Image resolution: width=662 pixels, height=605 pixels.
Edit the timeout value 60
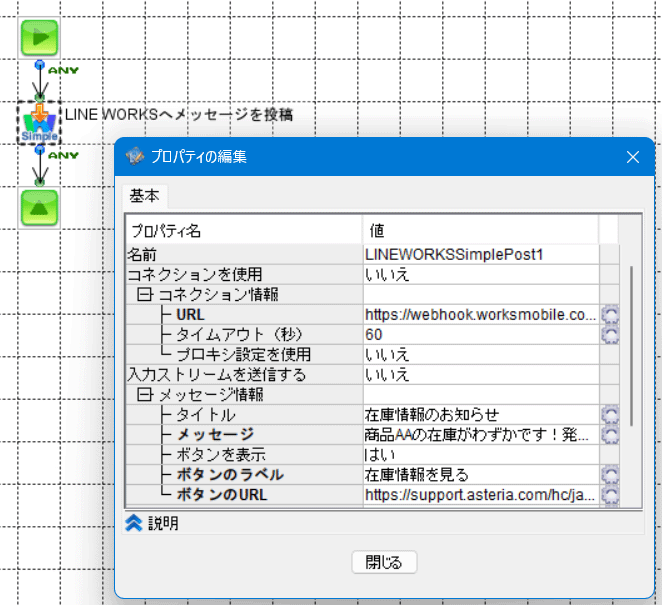tap(481, 335)
